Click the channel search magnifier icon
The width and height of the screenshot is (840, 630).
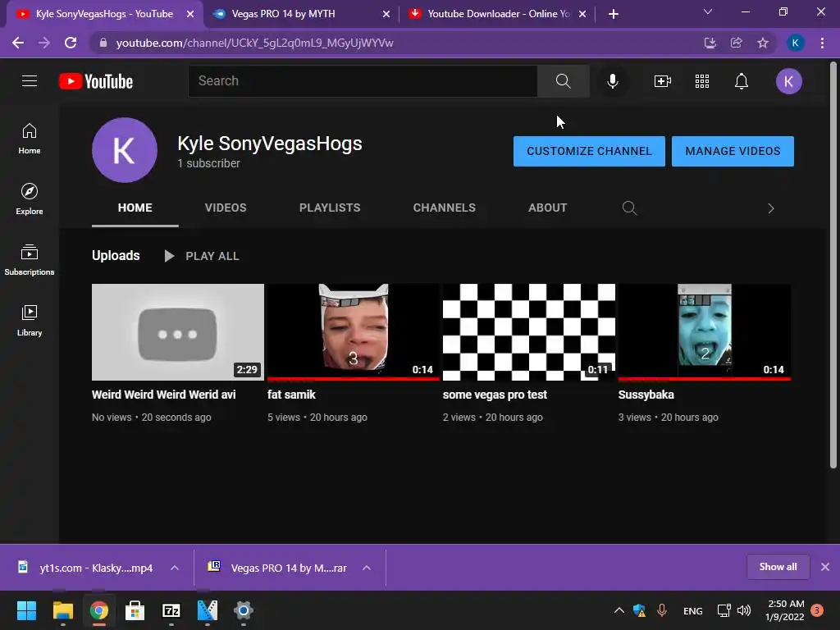[x=629, y=208]
